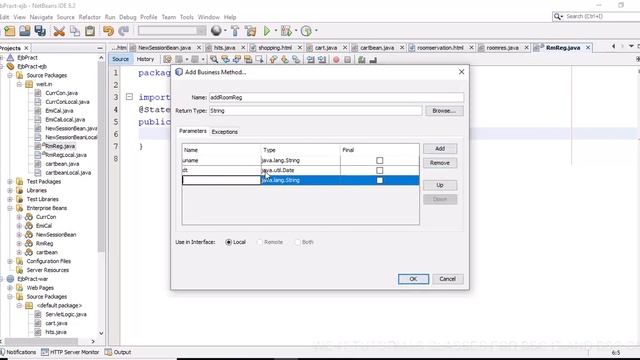Select the Both interface radio button
The height and width of the screenshot is (360, 640).
[298, 242]
